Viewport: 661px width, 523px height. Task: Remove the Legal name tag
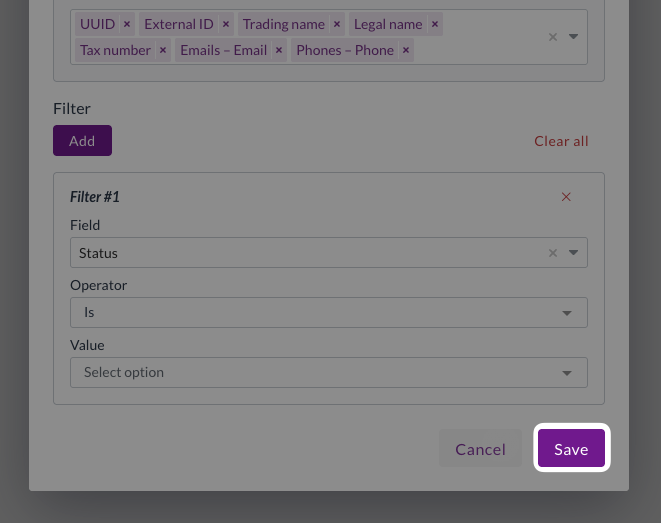[434, 24]
